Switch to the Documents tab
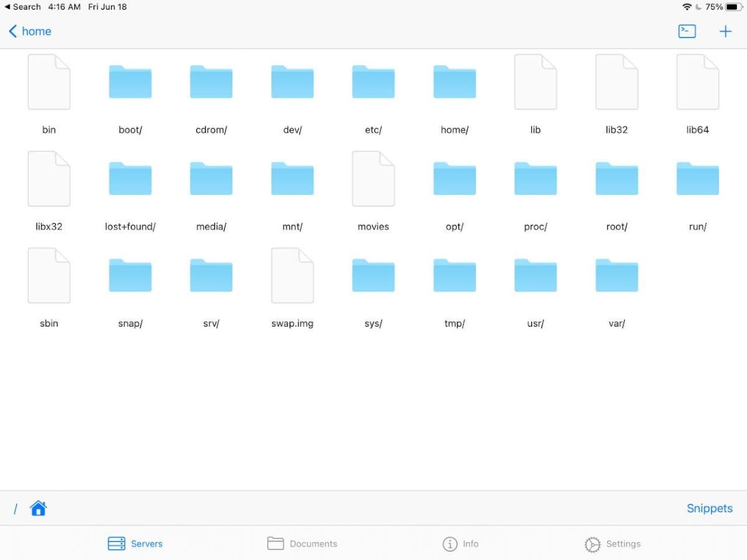 [302, 544]
